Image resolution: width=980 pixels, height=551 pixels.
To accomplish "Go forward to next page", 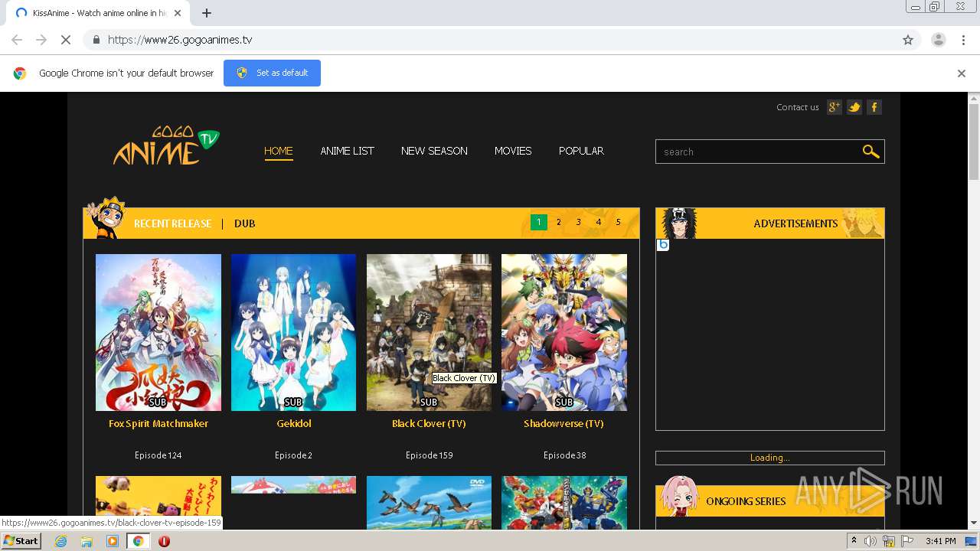I will (x=41, y=40).
